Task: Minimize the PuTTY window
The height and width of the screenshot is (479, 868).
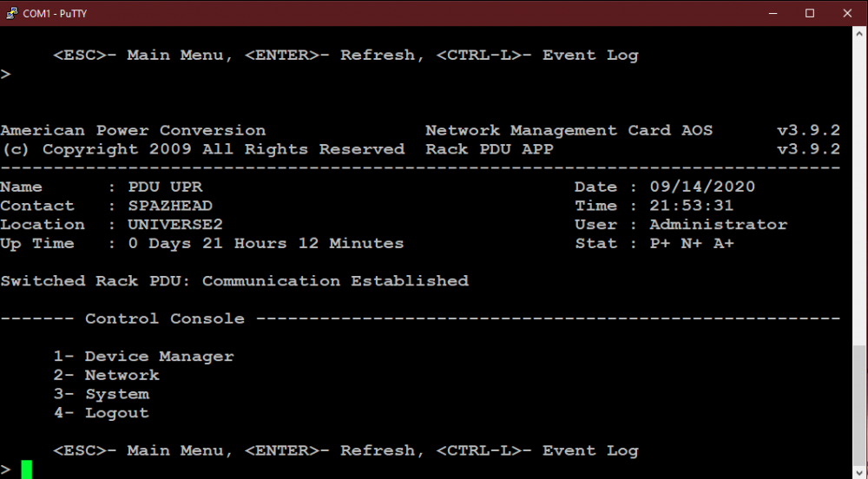Action: pyautogui.click(x=773, y=13)
